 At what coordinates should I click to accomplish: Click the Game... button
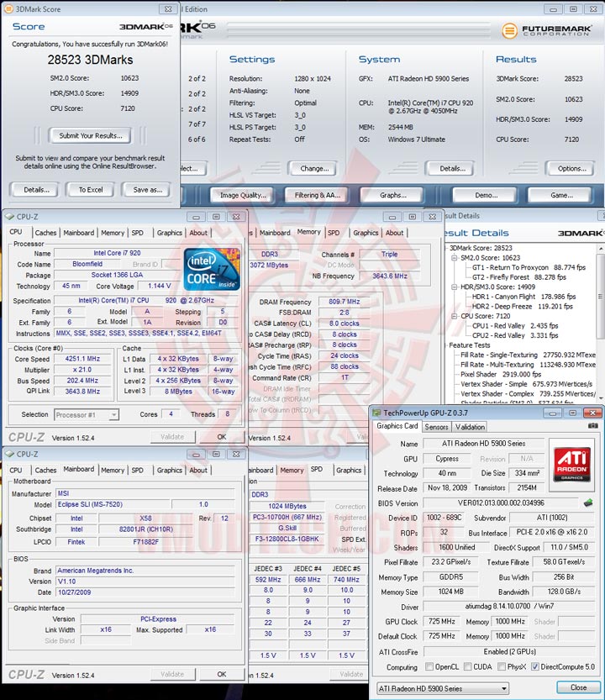561,195
